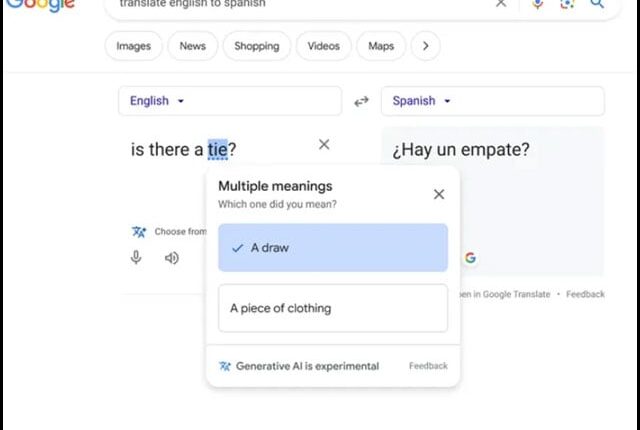Select the 'A draw' meaning option
This screenshot has width=640, height=430.
[x=333, y=248]
